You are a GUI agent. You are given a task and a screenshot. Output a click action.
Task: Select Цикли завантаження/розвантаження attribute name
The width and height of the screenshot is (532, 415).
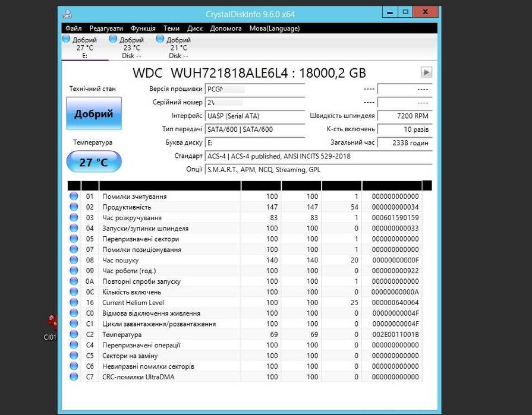159,324
